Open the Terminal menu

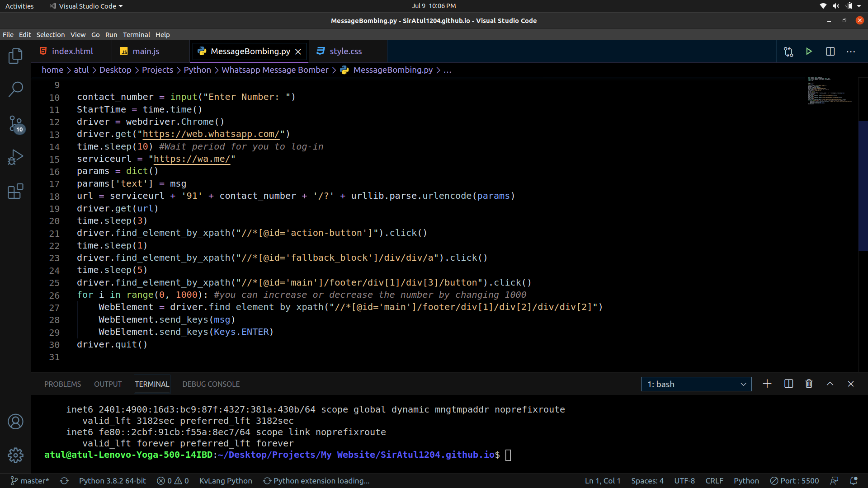(137, 35)
